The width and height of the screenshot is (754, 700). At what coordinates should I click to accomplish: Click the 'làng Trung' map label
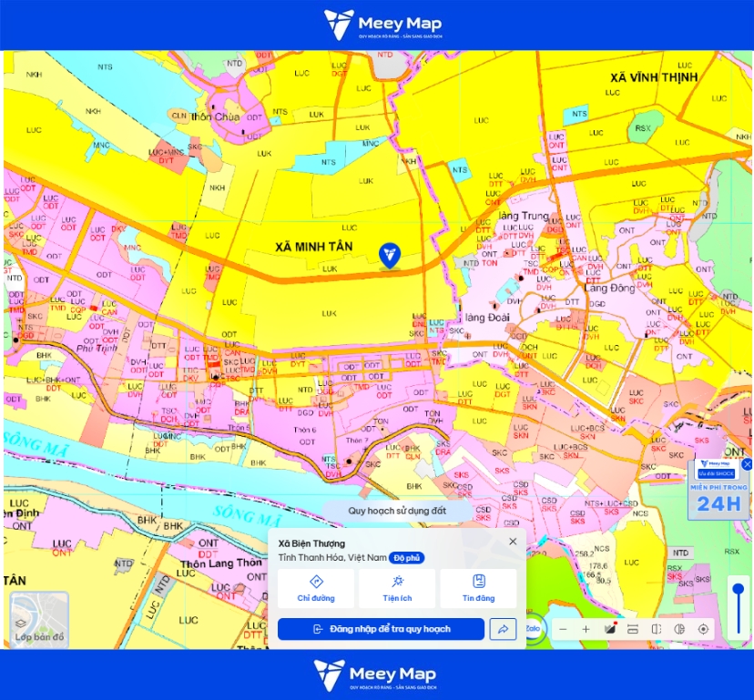[x=524, y=216]
